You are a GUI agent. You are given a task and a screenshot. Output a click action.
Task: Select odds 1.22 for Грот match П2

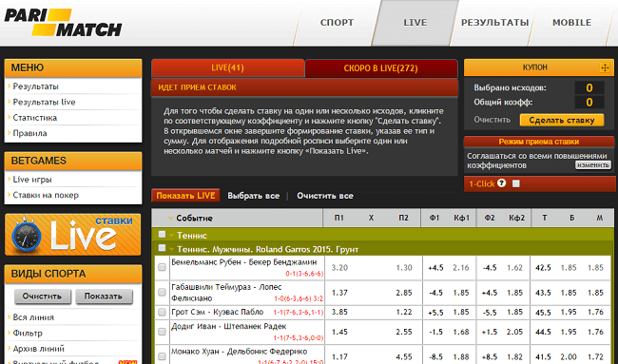click(x=404, y=312)
